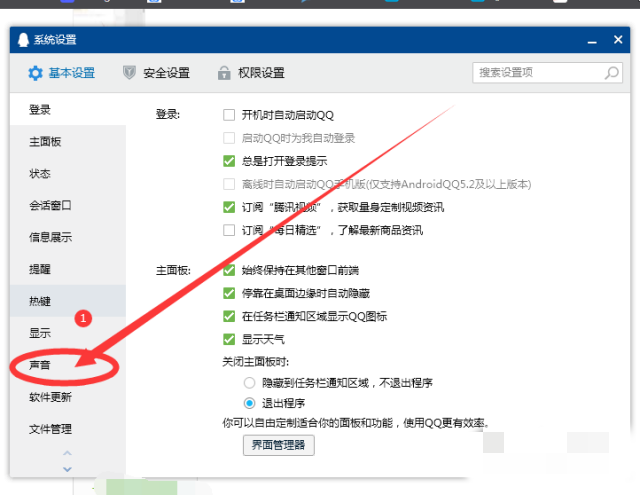This screenshot has height=495, width=640.
Task: Focus the 搜索设置项 search field
Action: pyautogui.click(x=547, y=73)
